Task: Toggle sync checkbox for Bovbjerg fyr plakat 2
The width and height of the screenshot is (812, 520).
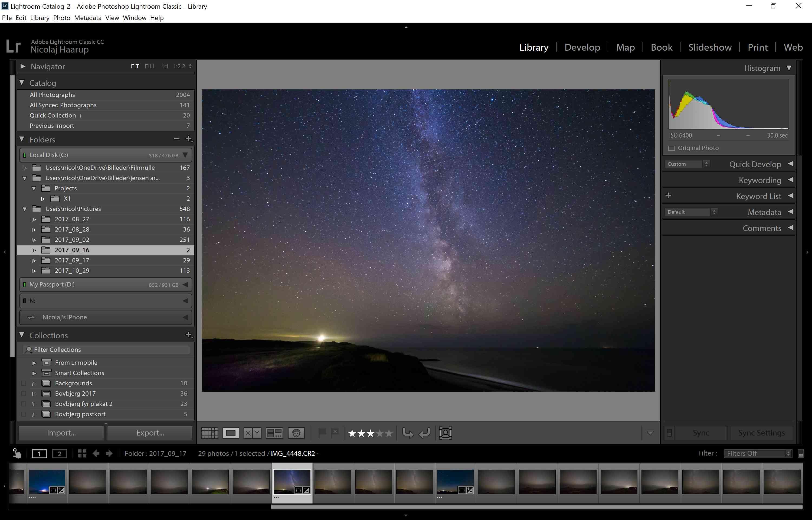Action: coord(23,404)
